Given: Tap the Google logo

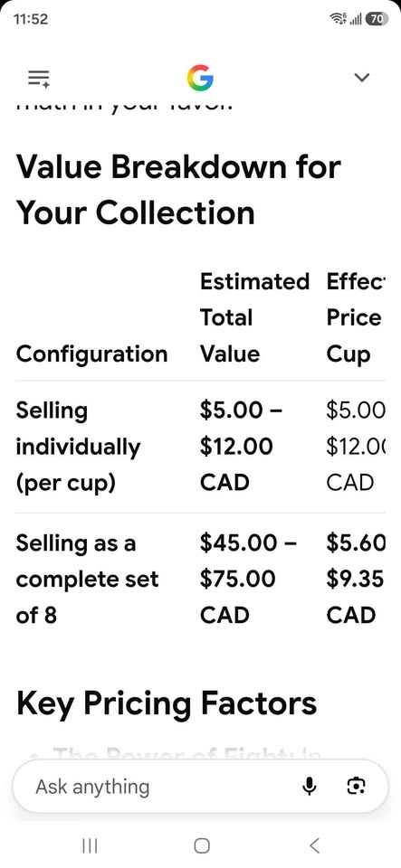Looking at the screenshot, I should tap(200, 78).
